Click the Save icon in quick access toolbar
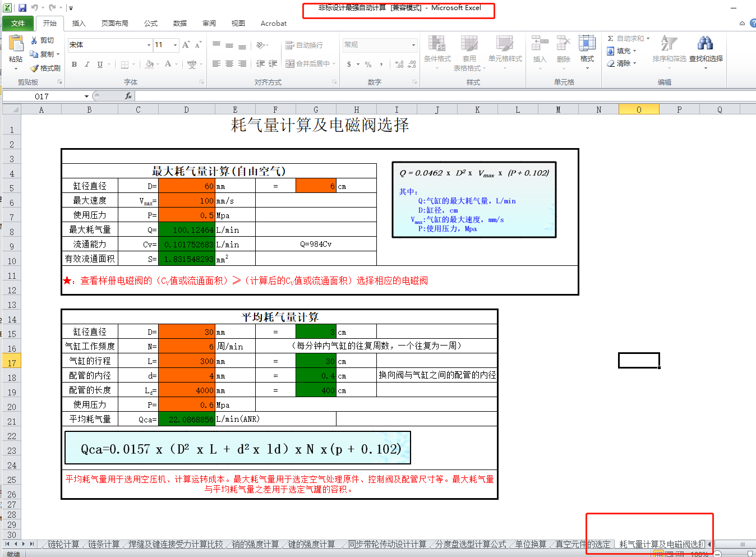Viewport: 756px width, 557px height. [22, 8]
